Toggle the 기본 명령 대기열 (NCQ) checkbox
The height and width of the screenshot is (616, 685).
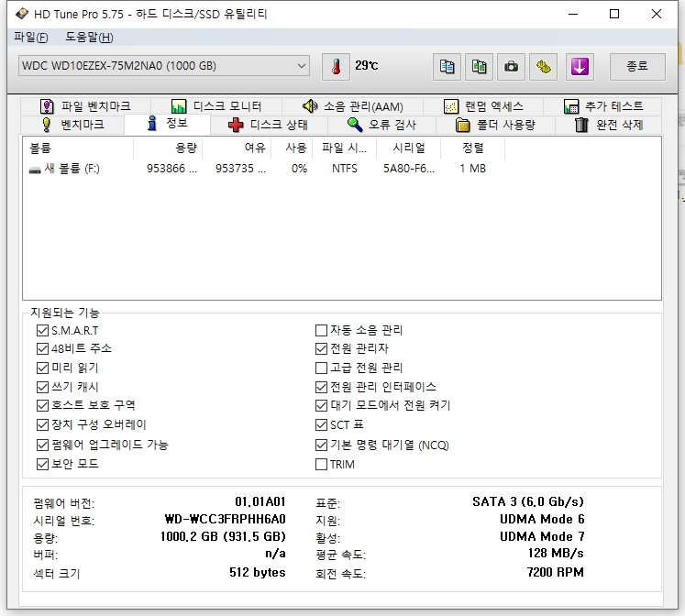(321, 445)
